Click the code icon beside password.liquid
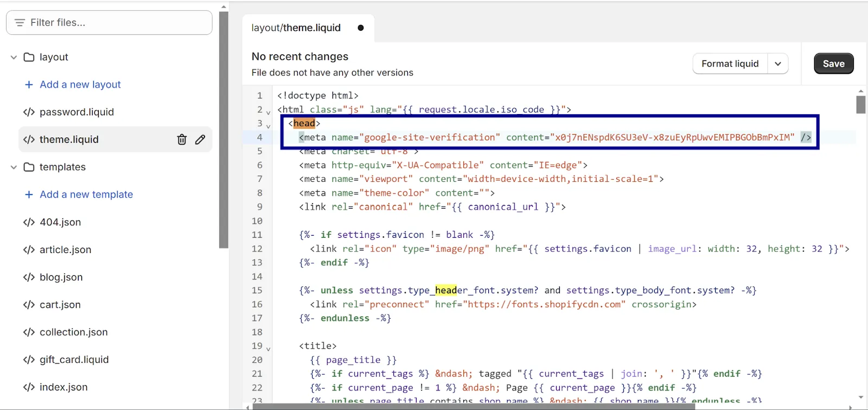The width and height of the screenshot is (868, 410). coord(29,112)
